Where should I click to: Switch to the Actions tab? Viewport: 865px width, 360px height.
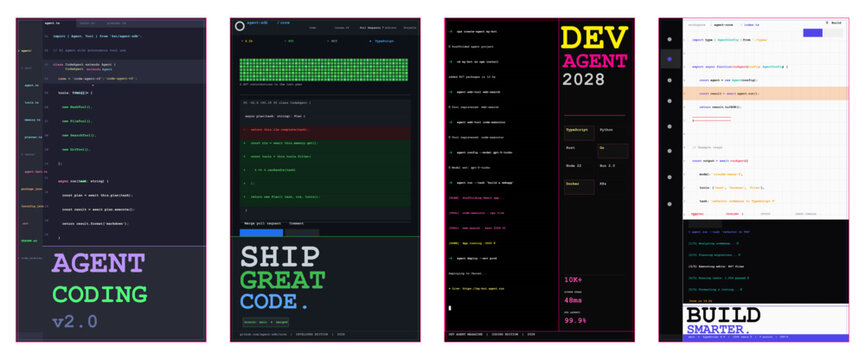(x=390, y=27)
